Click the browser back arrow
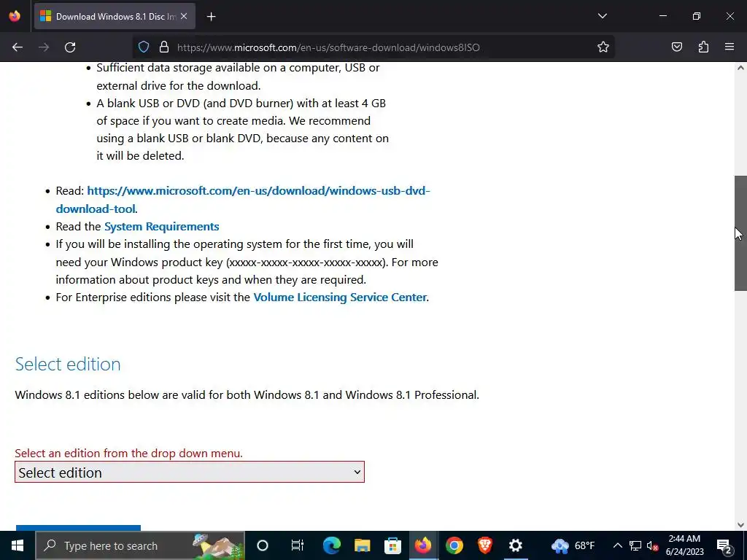Image resolution: width=747 pixels, height=560 pixels. tap(18, 47)
